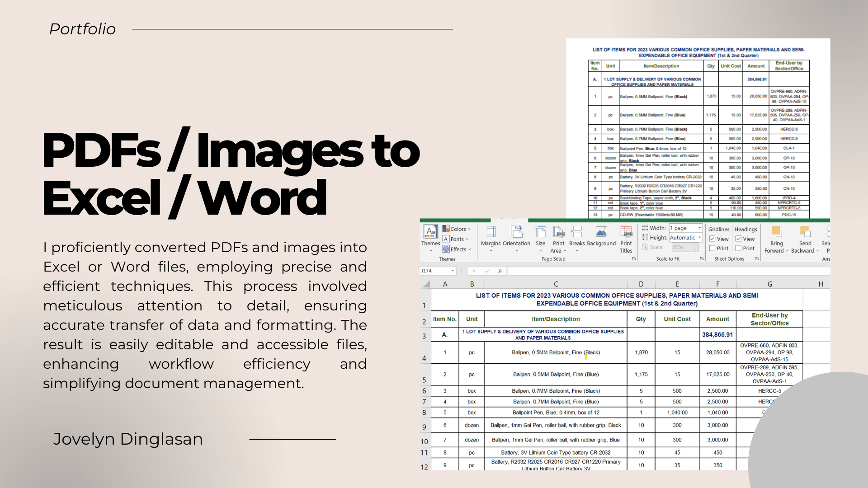Click spreadsheet cell showing 17,625.00

(717, 375)
